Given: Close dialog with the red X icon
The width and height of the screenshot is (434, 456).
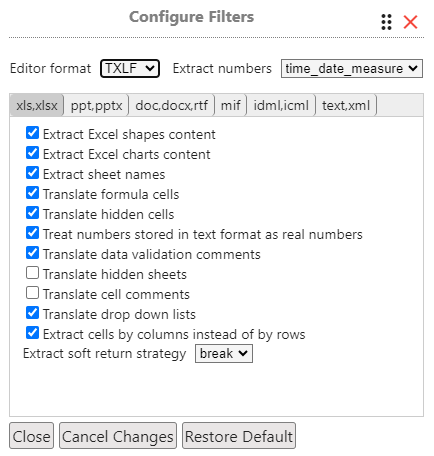Looking at the screenshot, I should coord(410,22).
